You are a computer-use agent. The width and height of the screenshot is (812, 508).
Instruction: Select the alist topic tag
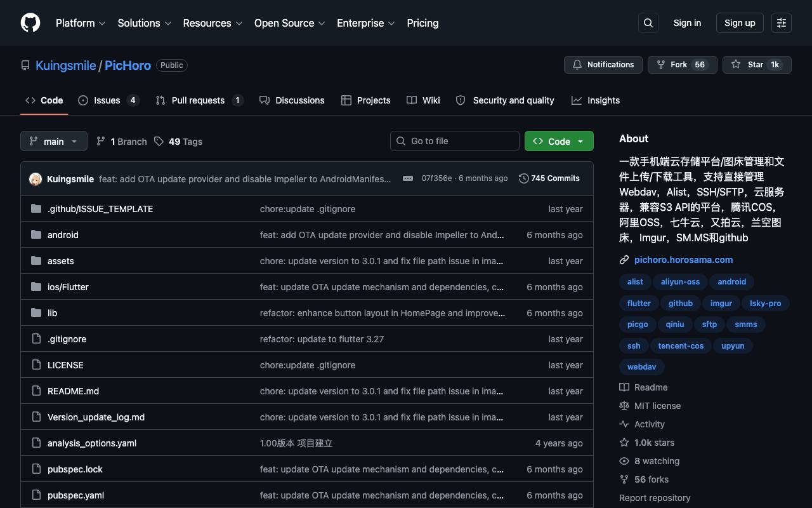635,282
